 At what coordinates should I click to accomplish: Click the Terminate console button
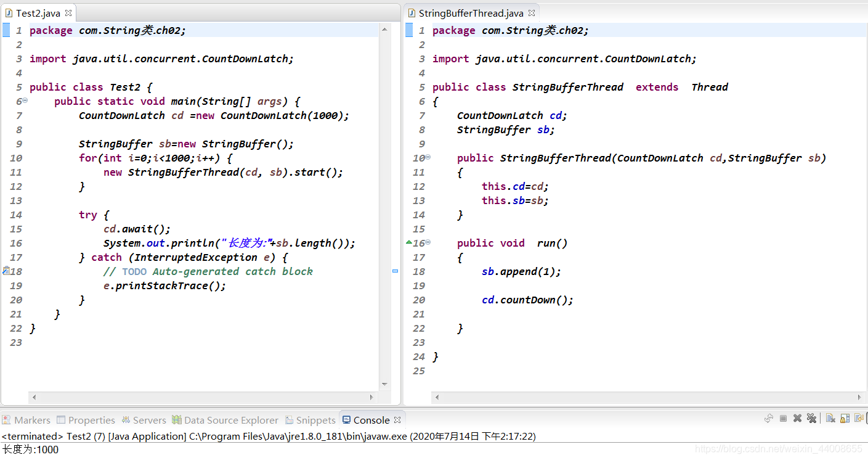click(x=783, y=418)
